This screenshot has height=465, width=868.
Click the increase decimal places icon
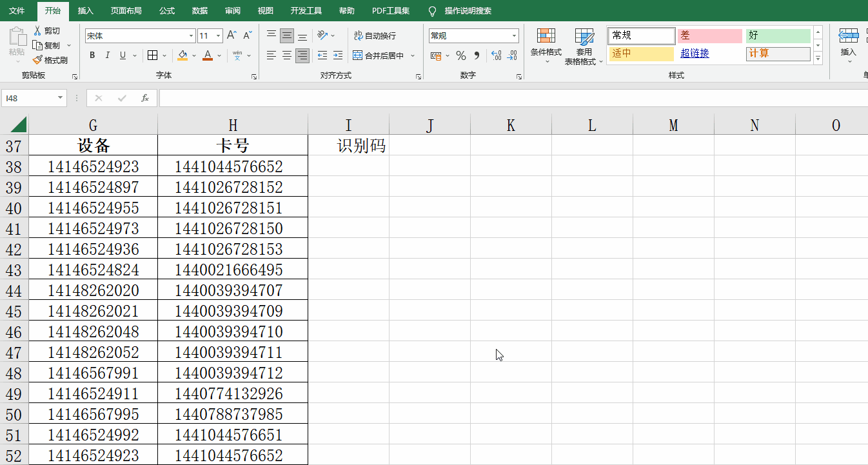(x=496, y=55)
